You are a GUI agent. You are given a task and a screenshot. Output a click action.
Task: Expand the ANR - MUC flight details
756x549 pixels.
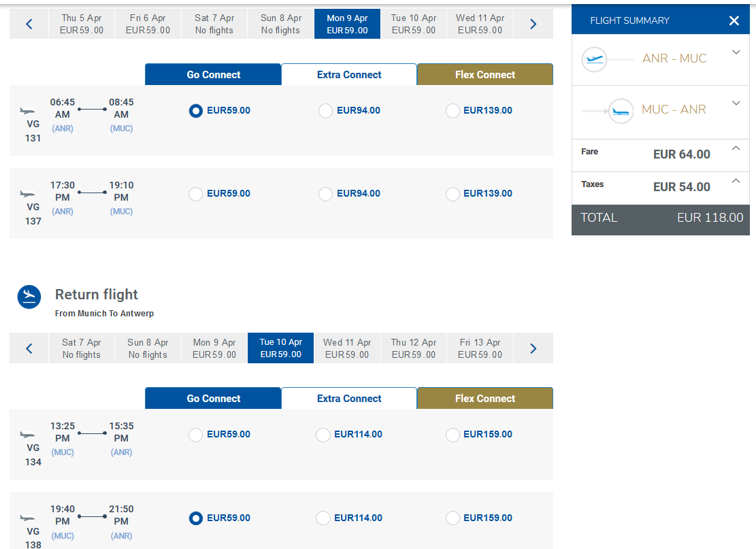coord(736,52)
